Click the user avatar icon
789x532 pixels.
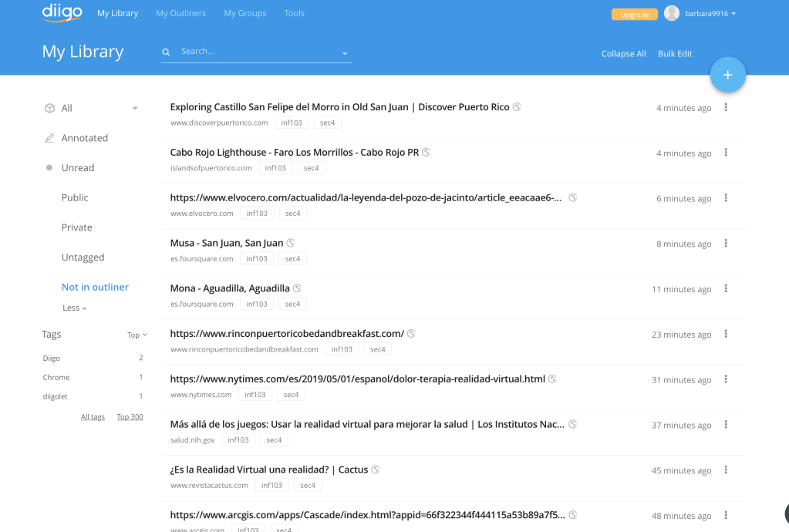coord(672,13)
